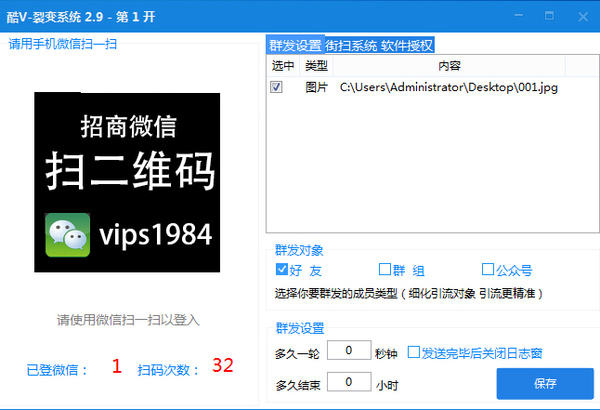Open the 软件授权 tab
Viewport: 600px width, 410px height.
click(407, 46)
